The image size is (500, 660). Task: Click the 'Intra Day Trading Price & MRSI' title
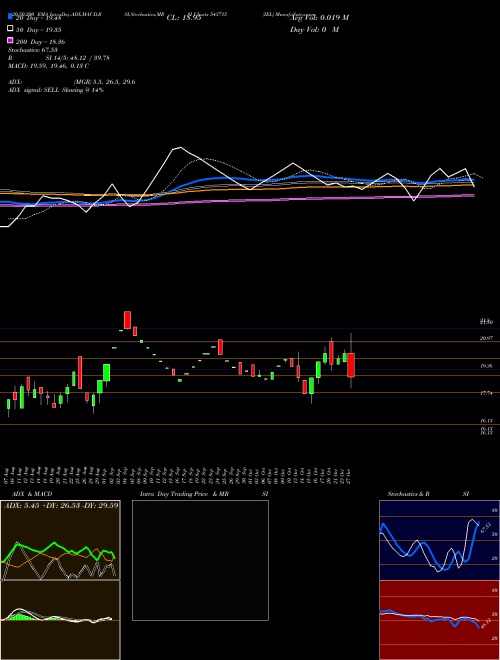point(204,494)
